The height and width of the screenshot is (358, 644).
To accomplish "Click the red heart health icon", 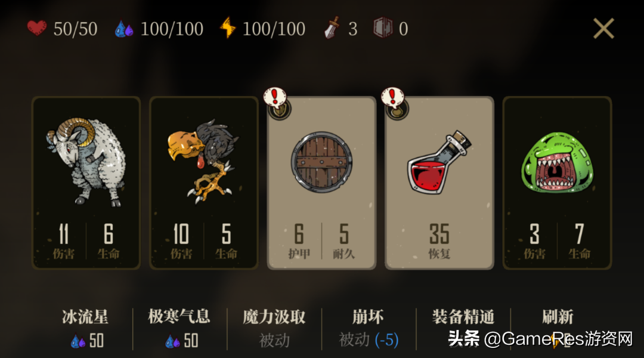I will point(36,29).
